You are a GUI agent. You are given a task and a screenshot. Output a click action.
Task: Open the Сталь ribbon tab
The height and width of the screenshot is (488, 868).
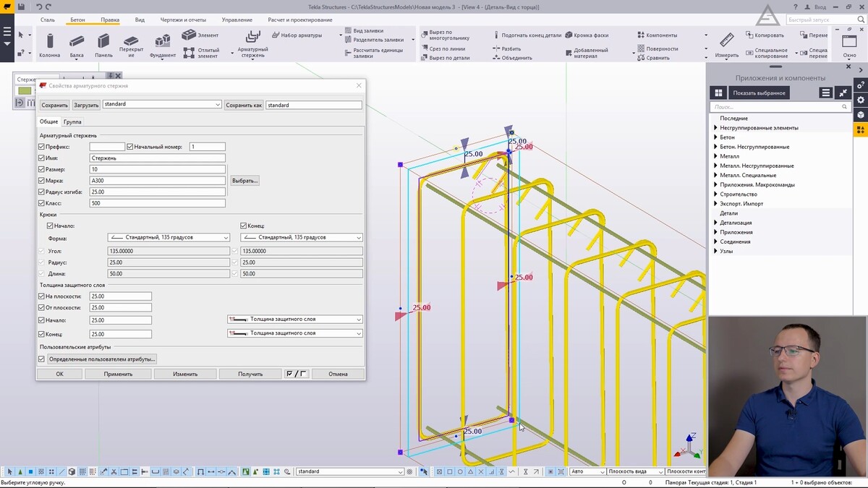48,20
